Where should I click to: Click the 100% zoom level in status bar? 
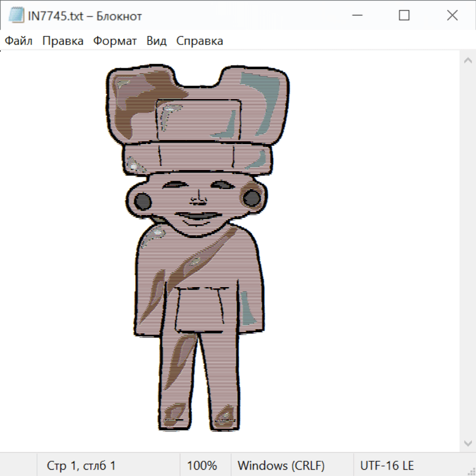point(202,466)
